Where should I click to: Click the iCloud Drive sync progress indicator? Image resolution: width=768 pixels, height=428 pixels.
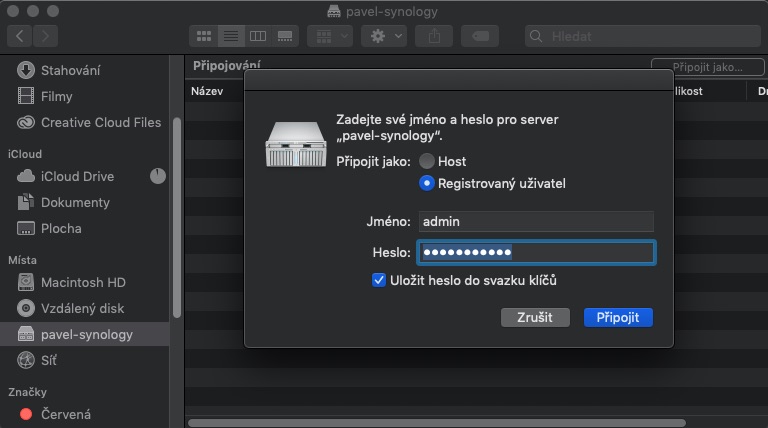point(158,176)
